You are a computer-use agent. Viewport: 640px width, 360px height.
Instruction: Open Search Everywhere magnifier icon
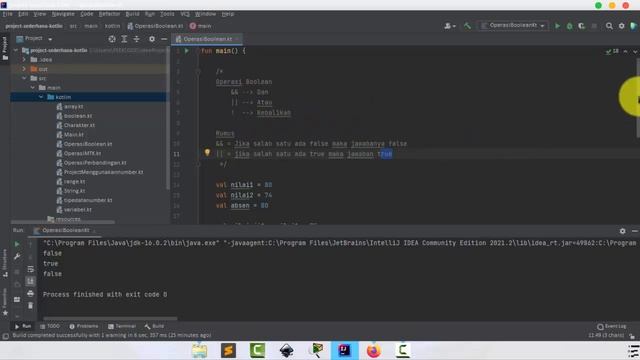point(609,26)
